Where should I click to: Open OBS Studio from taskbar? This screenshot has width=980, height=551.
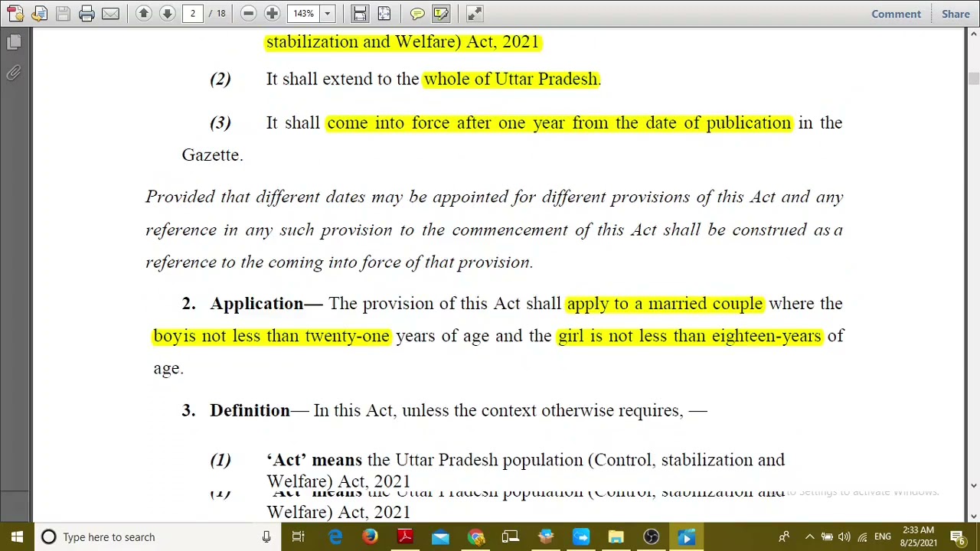point(652,536)
